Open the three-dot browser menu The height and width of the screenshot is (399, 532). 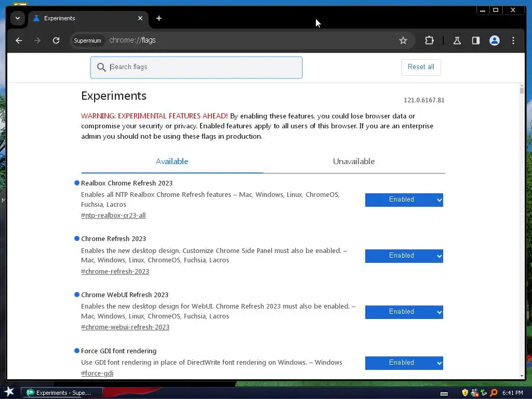pyautogui.click(x=513, y=41)
